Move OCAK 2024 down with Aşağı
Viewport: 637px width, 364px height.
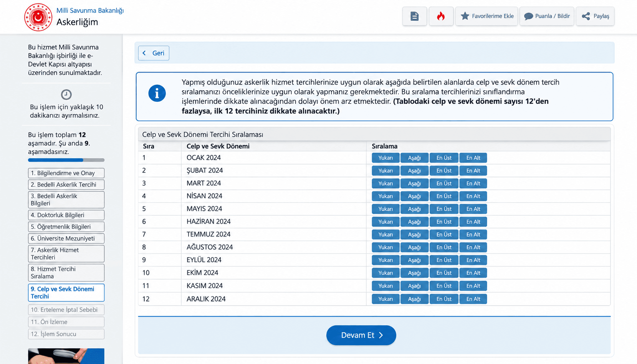pyautogui.click(x=414, y=158)
